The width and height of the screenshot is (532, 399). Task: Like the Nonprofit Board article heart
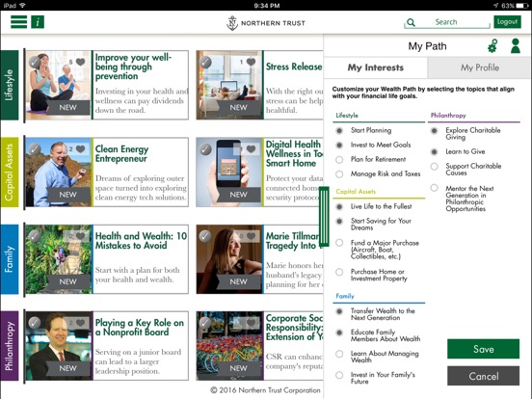(x=80, y=323)
